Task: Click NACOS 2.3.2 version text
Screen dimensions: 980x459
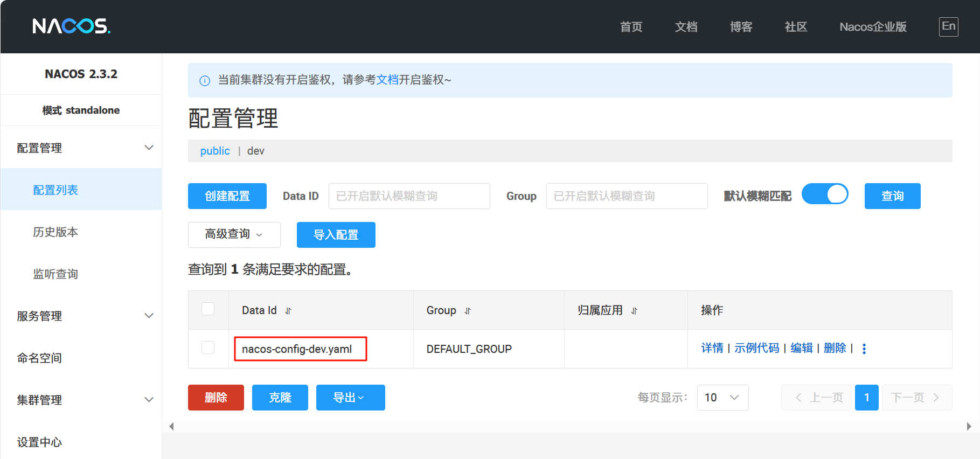Action: [x=81, y=74]
